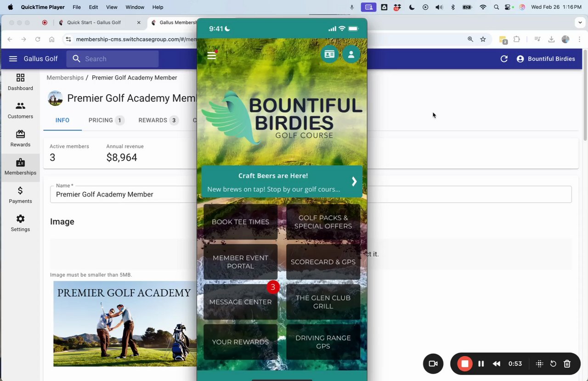Screen dimensions: 588x381
Task: Open Chrome three-dot menu
Action: pyautogui.click(x=579, y=39)
